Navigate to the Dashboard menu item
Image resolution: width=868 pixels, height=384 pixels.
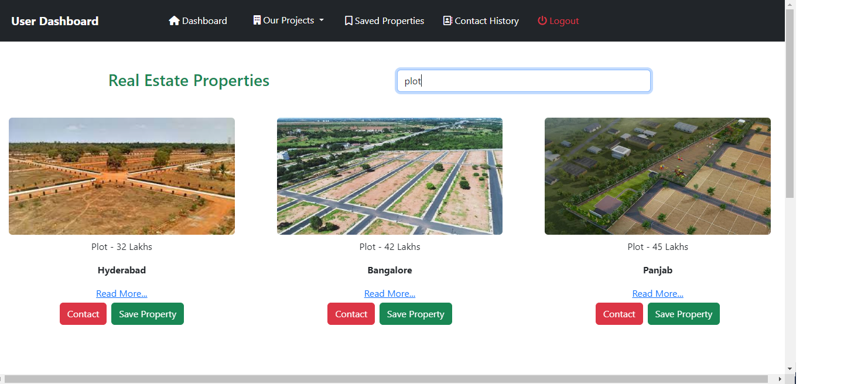(x=204, y=20)
